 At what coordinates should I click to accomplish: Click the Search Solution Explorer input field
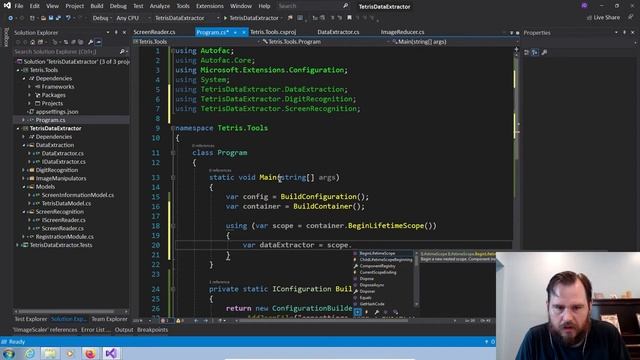tap(66, 51)
